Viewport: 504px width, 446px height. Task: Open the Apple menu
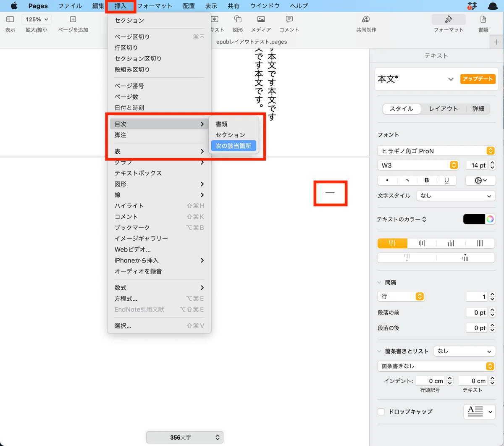(x=14, y=6)
